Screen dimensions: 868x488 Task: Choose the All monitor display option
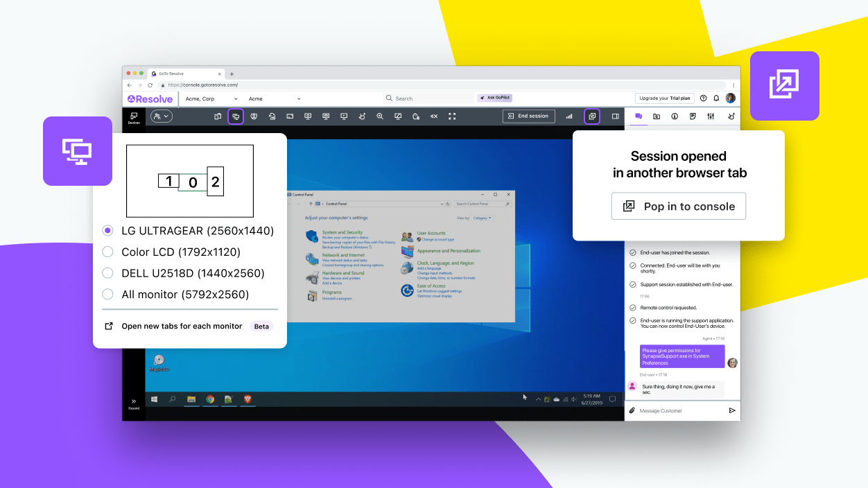coord(107,294)
